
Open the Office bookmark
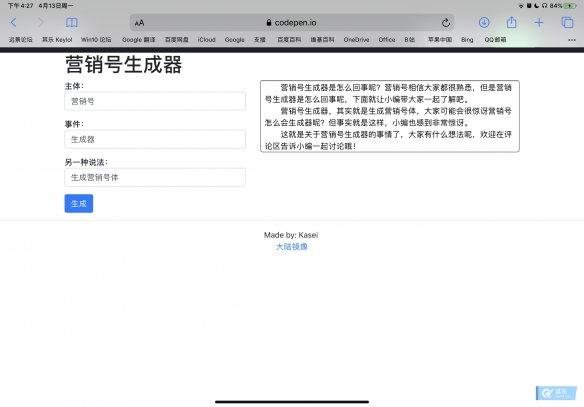387,40
